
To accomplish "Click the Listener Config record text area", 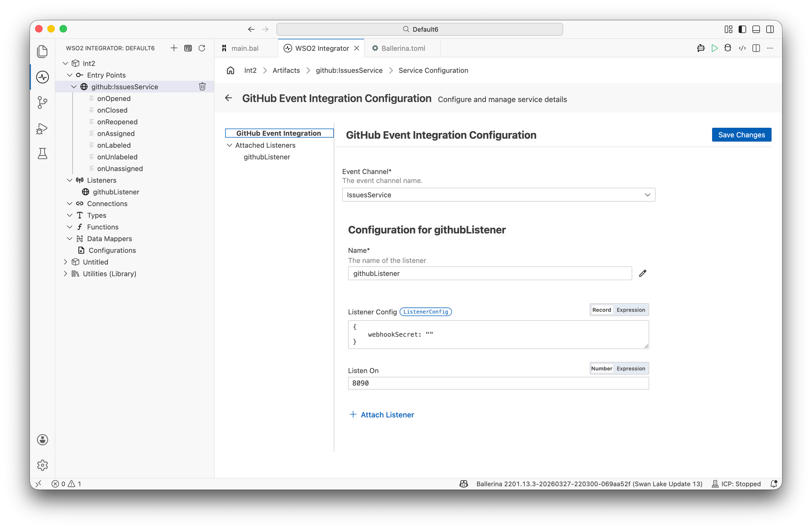I will tap(498, 335).
